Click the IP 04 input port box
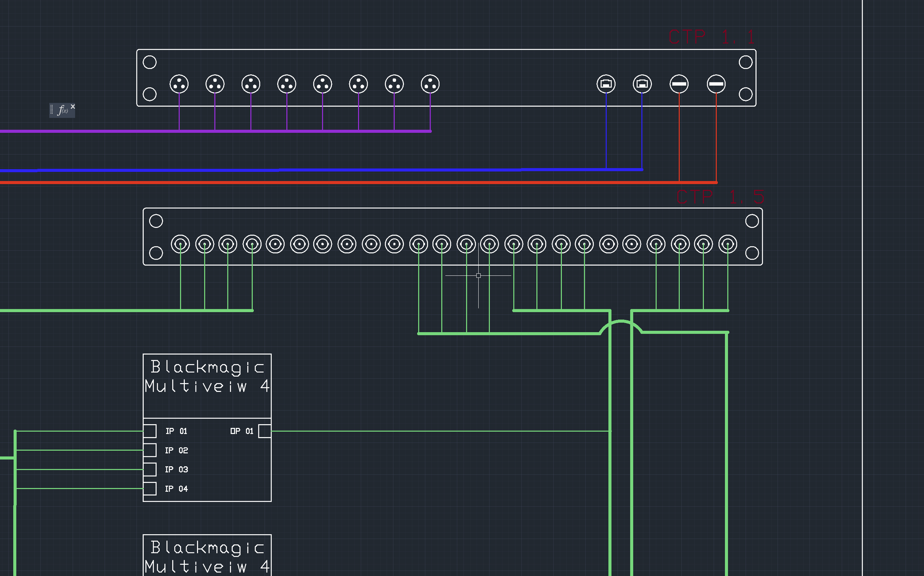 tap(150, 488)
